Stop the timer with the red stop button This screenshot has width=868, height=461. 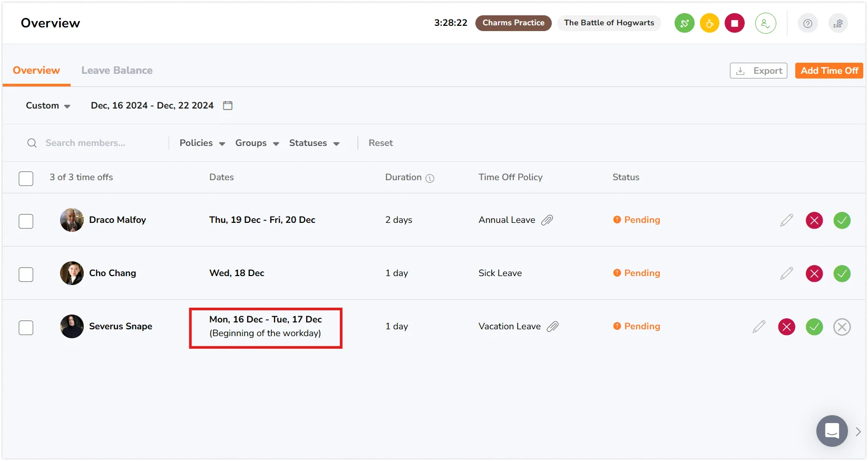[x=734, y=23]
